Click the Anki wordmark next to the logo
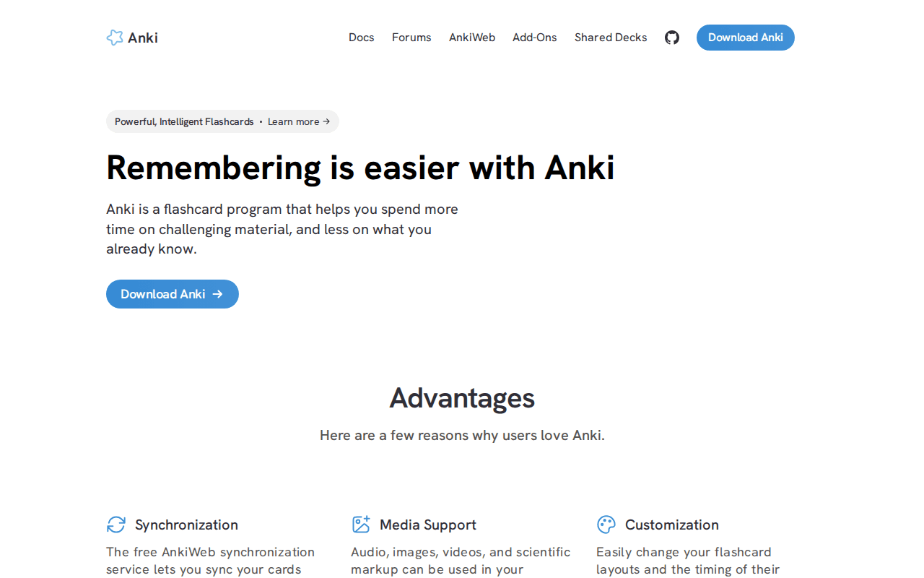 pyautogui.click(x=143, y=38)
